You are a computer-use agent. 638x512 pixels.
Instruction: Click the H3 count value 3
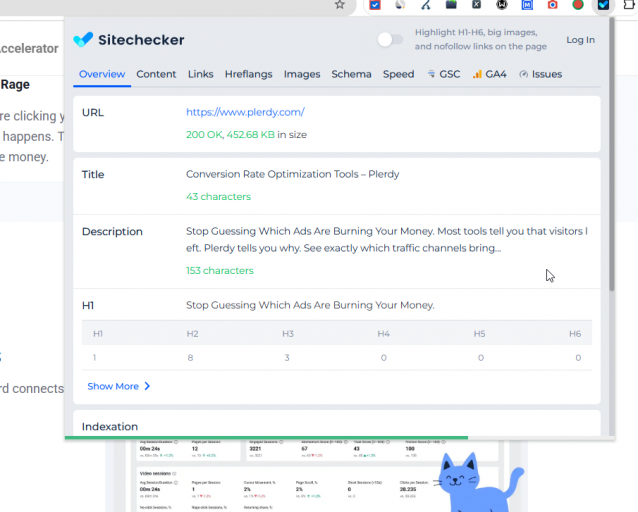click(x=287, y=358)
